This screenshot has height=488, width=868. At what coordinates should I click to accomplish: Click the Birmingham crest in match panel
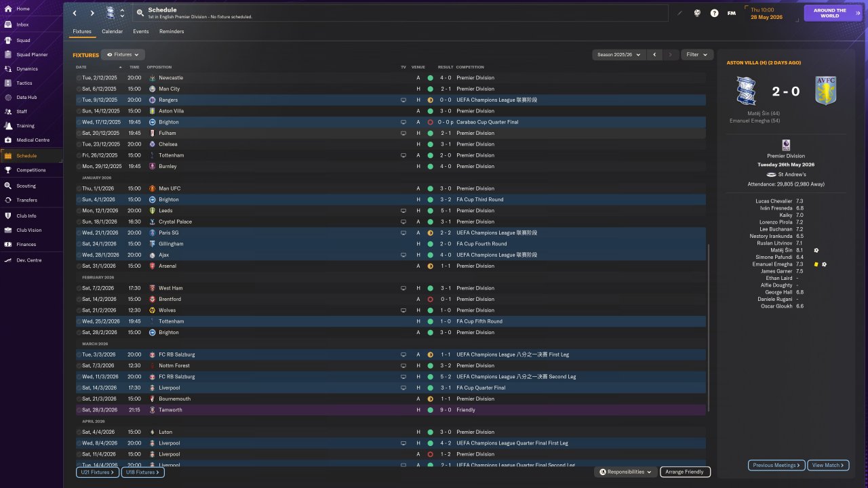point(747,91)
